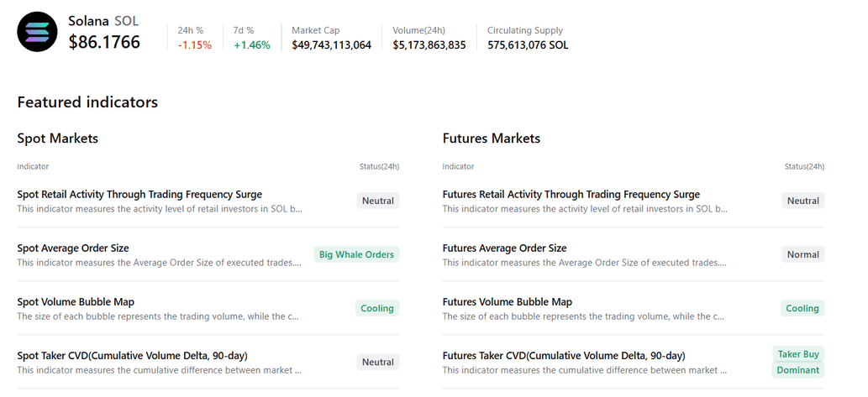Viewport: 868px width, 397px height.
Task: Open Spot Retail Activity Through Trading Frequency Surge
Action: pyautogui.click(x=139, y=195)
